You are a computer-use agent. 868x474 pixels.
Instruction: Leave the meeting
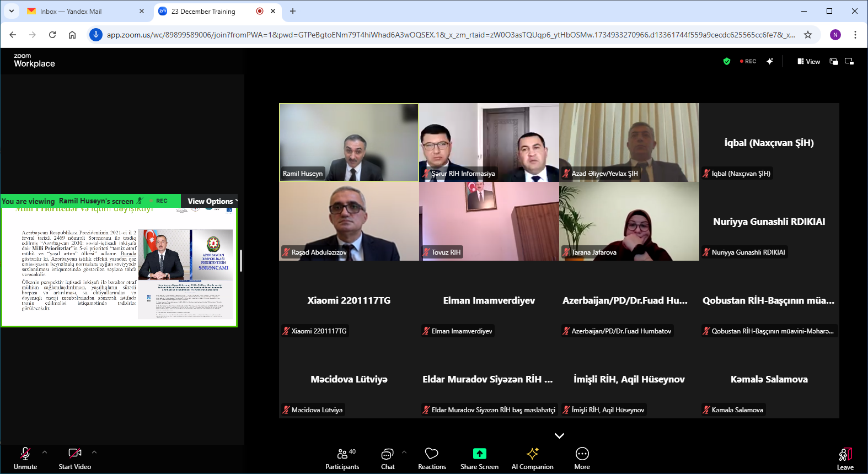pos(845,459)
